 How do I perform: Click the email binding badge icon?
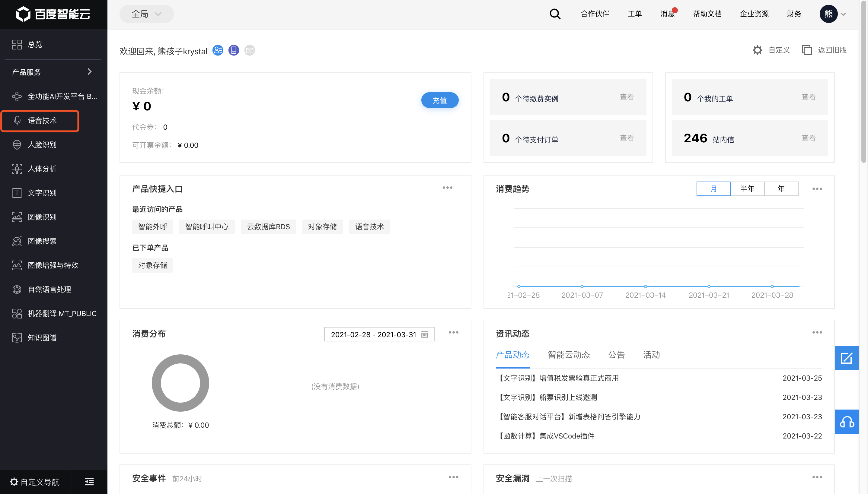(x=250, y=50)
